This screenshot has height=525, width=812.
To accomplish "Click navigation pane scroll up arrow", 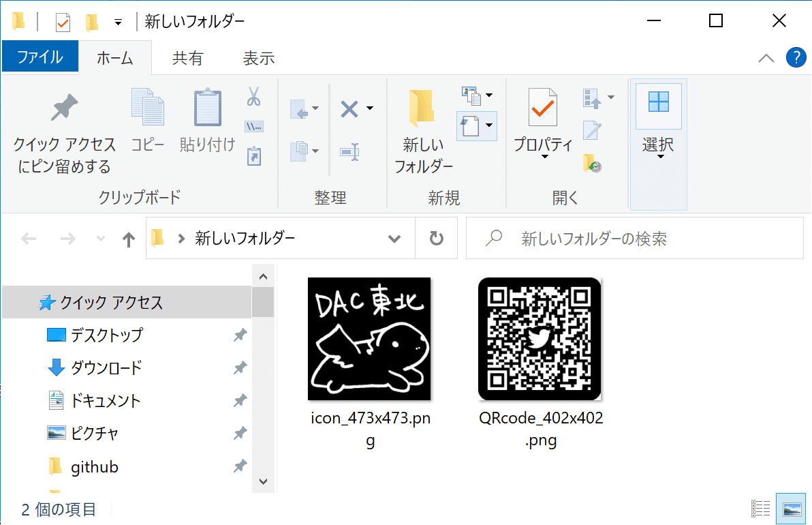I will 263,276.
